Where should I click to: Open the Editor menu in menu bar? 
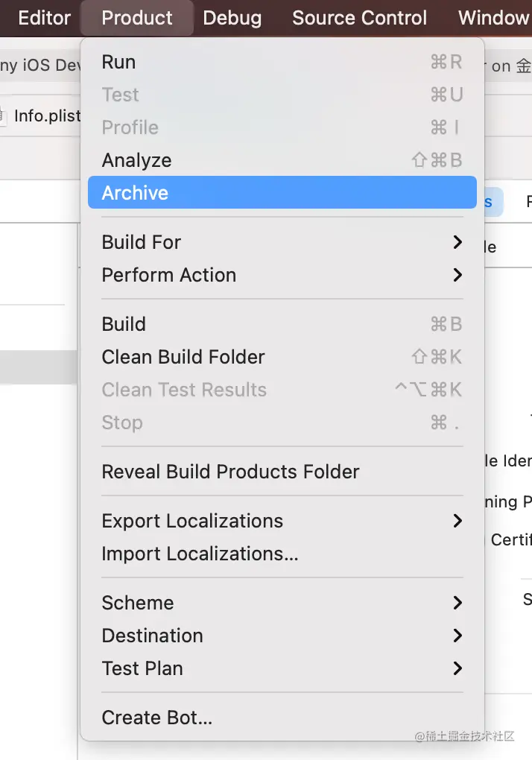(x=44, y=18)
